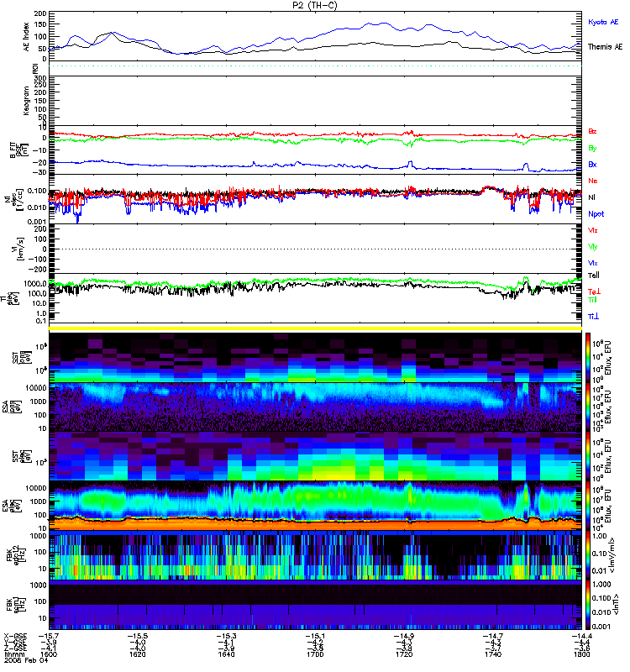Viewport: 630px width, 672px height.
Task: Click the red "Te⊥" temperature legend
Action: (x=594, y=291)
